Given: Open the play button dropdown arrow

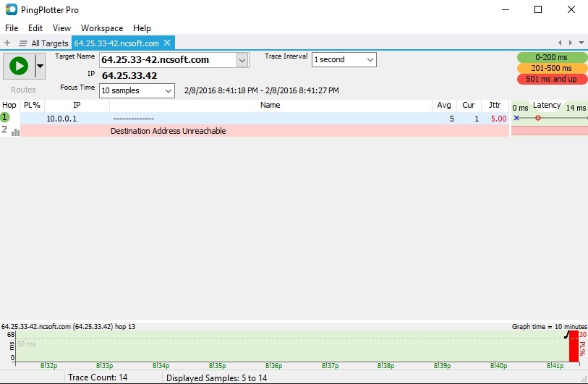Looking at the screenshot, I should click(40, 66).
